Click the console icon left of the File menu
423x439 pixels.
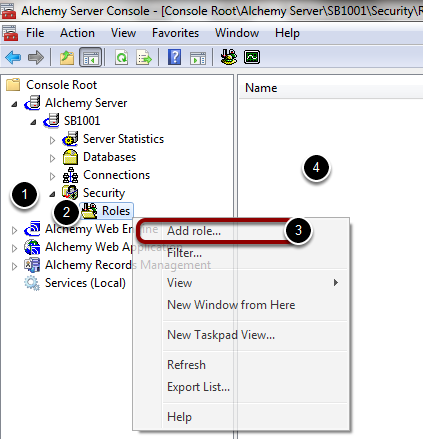tap(10, 33)
